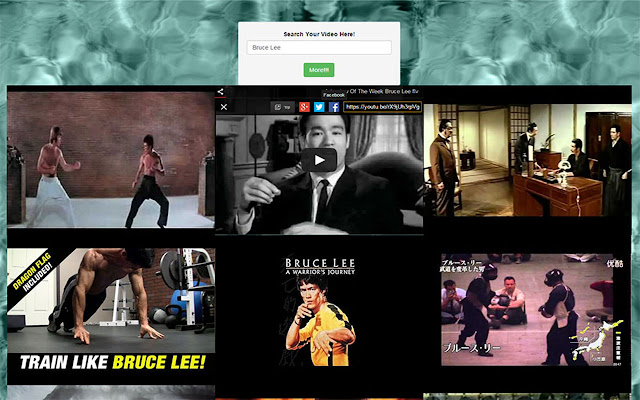640x400 pixels.
Task: Click the share arrow icon
Action: pos(221,92)
